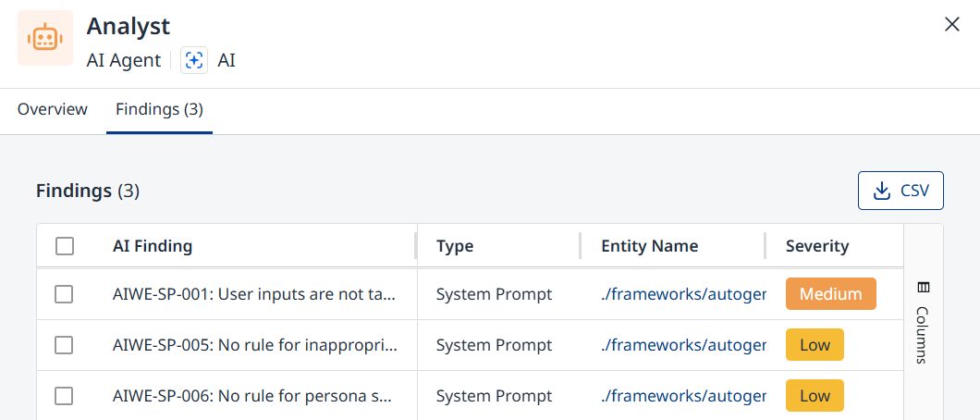Open entity link for AIWE-SP-001 row
980x420 pixels.
pos(683,294)
